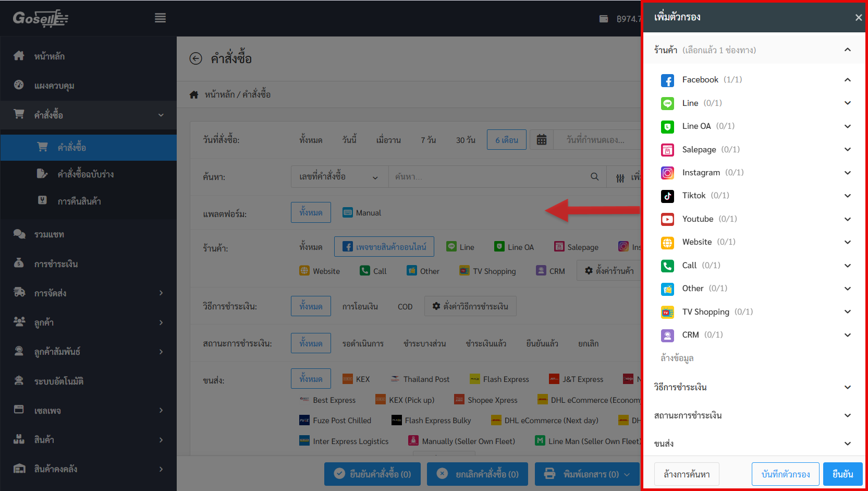Click the Youtube icon in filter panel
The height and width of the screenshot is (491, 868).
point(667,219)
